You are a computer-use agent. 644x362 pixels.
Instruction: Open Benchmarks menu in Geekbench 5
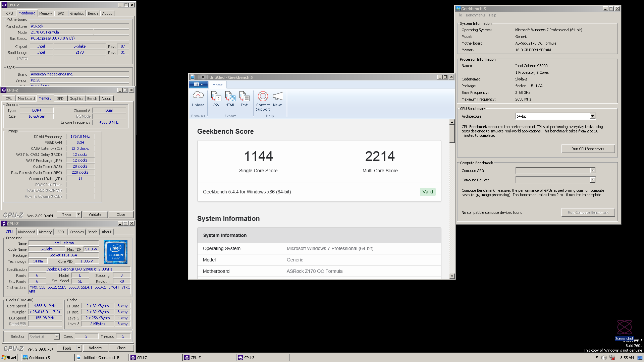click(x=475, y=15)
